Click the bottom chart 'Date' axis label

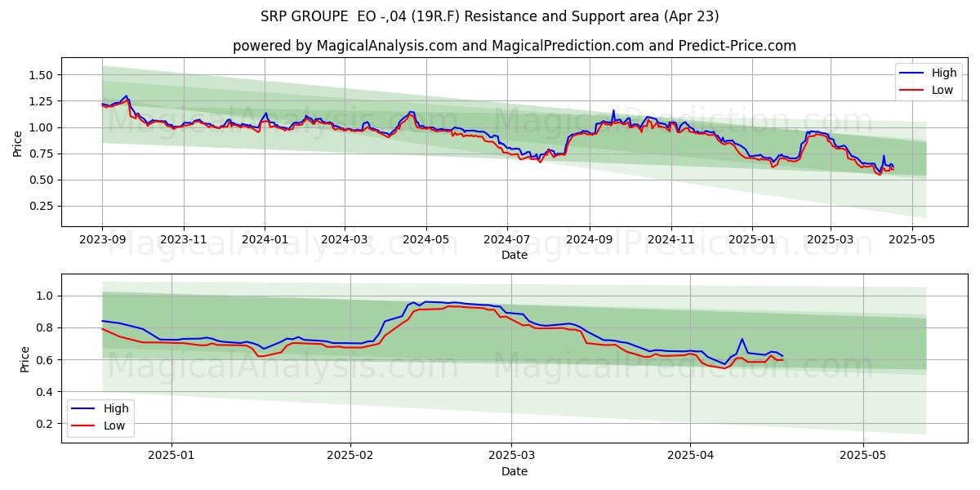point(514,471)
